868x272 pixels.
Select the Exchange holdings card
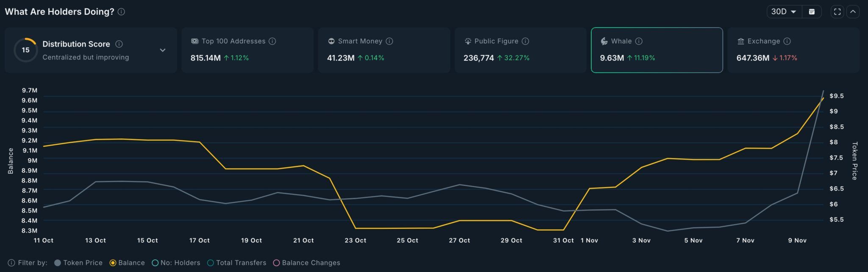click(793, 50)
